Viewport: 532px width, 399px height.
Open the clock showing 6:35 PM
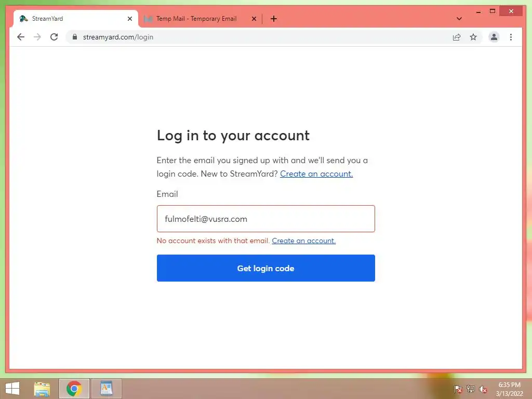point(509,389)
